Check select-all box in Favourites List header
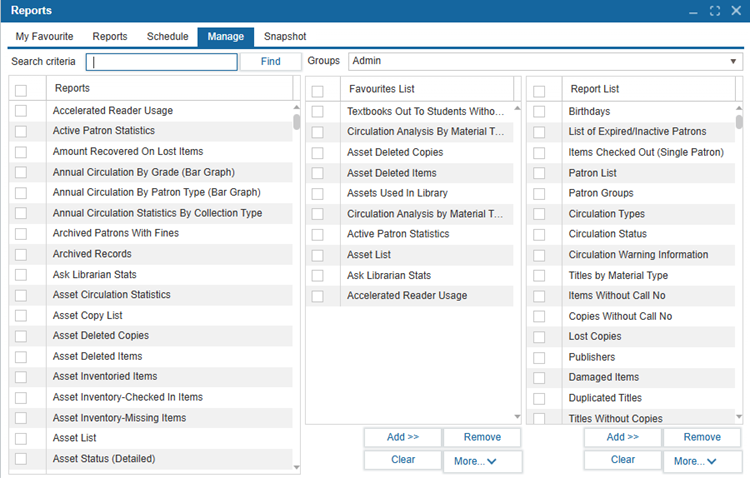Viewport: 750px width, 478px height. (318, 91)
